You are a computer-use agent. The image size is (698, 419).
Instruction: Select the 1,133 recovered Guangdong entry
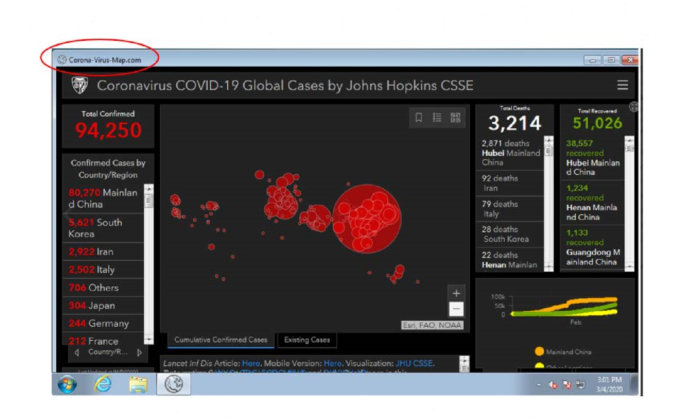point(593,247)
